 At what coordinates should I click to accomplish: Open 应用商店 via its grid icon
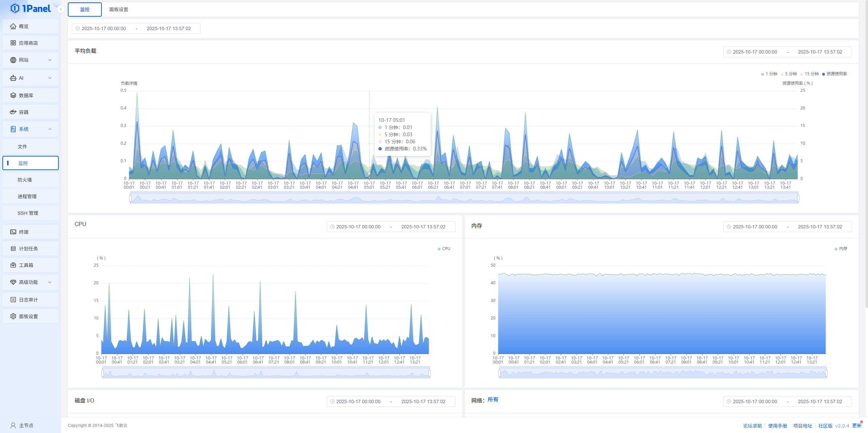13,43
